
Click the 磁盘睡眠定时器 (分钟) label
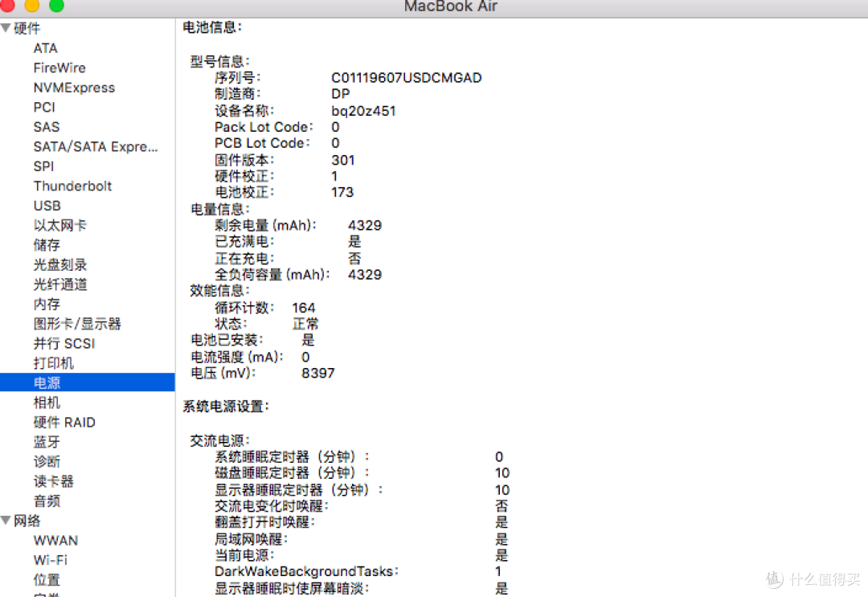[x=292, y=473]
